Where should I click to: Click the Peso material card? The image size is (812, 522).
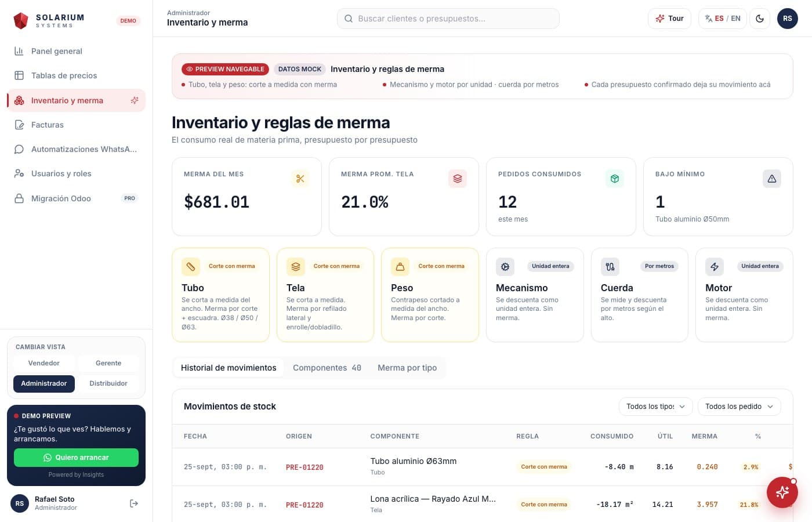[430, 295]
